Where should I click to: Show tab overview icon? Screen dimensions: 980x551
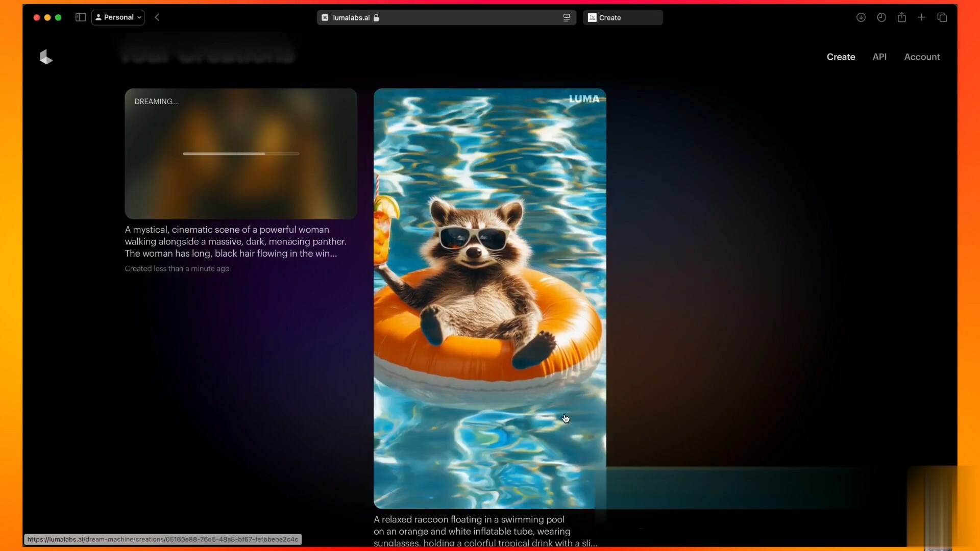coord(942,17)
